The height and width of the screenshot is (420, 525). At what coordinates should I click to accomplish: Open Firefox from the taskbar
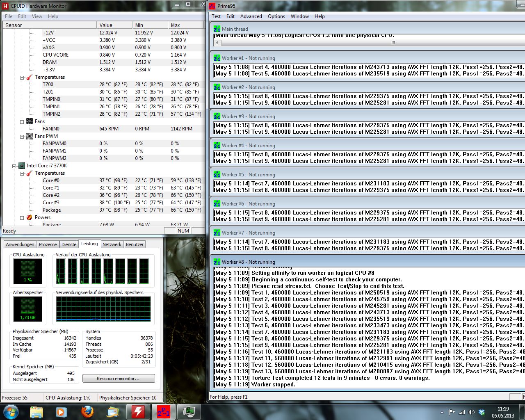[87, 412]
